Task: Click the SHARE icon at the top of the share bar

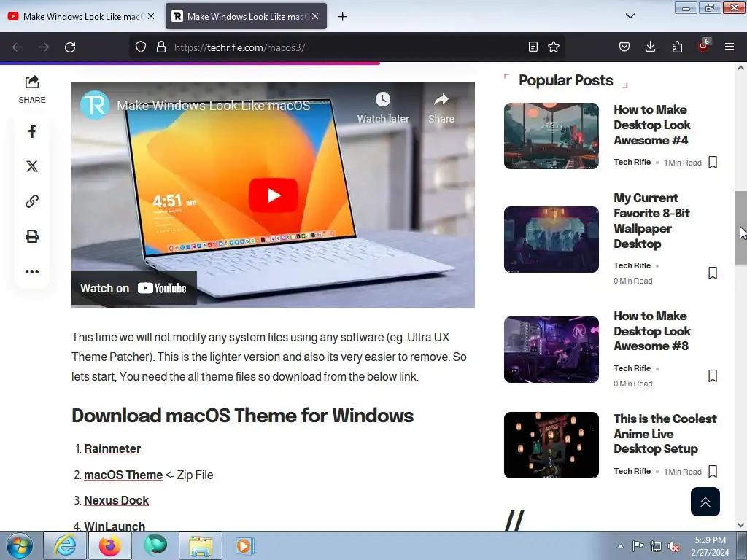Action: [x=32, y=82]
